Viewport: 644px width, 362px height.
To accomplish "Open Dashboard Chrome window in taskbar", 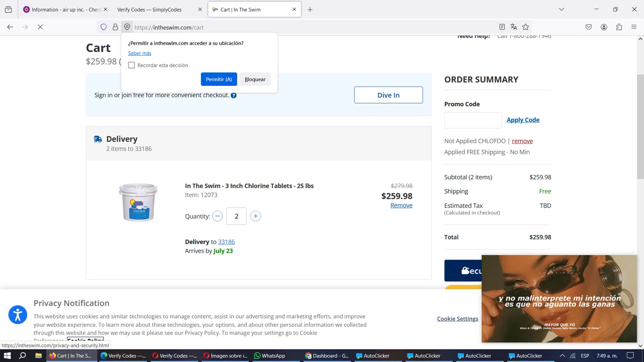I will pyautogui.click(x=327, y=356).
